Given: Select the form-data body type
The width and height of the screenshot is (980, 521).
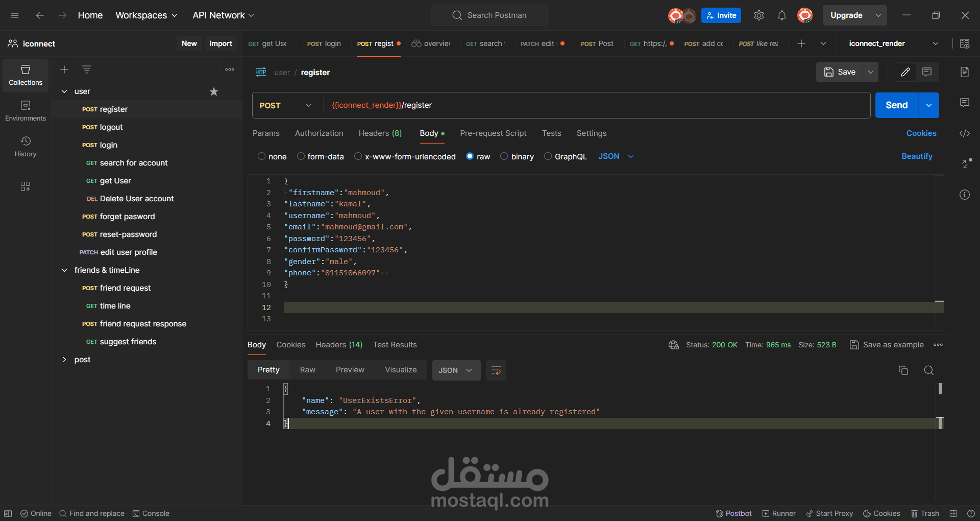Looking at the screenshot, I should point(302,156).
